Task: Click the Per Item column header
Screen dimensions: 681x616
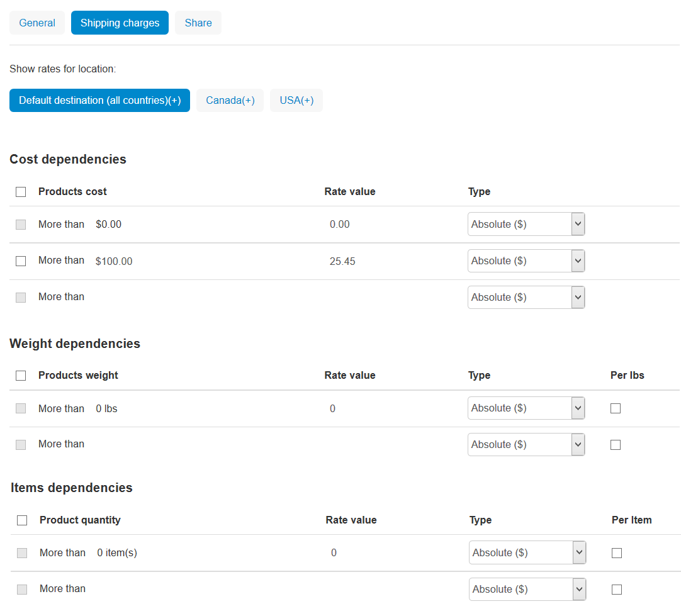Action: pyautogui.click(x=631, y=520)
